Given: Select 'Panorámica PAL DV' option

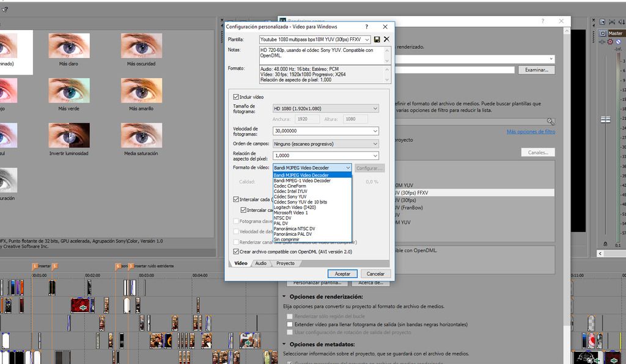Looking at the screenshot, I should 312,234.
